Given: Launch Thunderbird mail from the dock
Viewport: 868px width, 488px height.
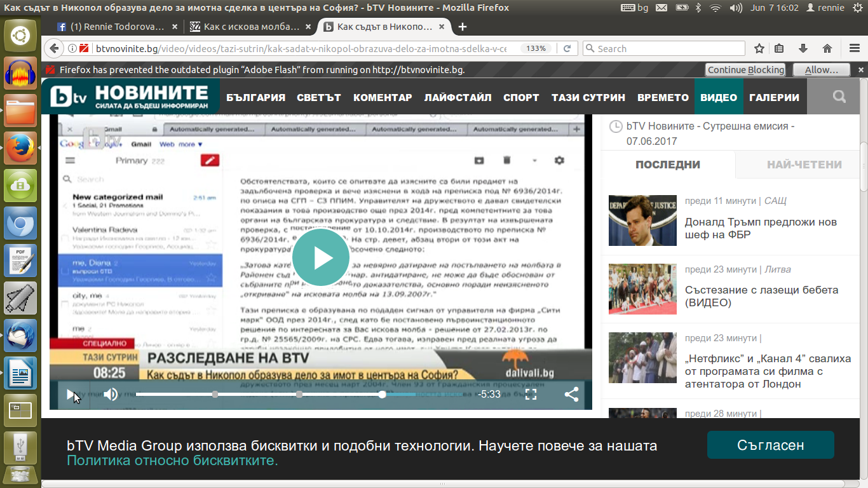Looking at the screenshot, I should point(20,335).
